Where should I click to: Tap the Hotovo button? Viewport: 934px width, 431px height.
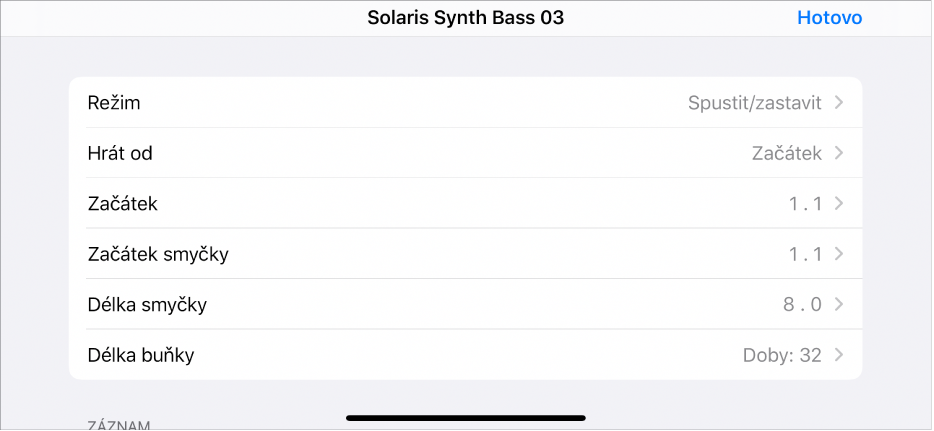click(829, 18)
